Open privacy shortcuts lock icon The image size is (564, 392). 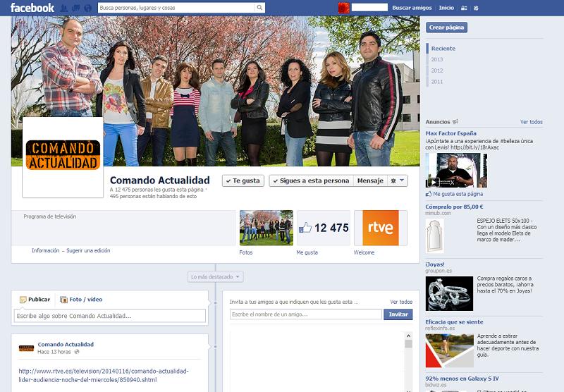(463, 8)
